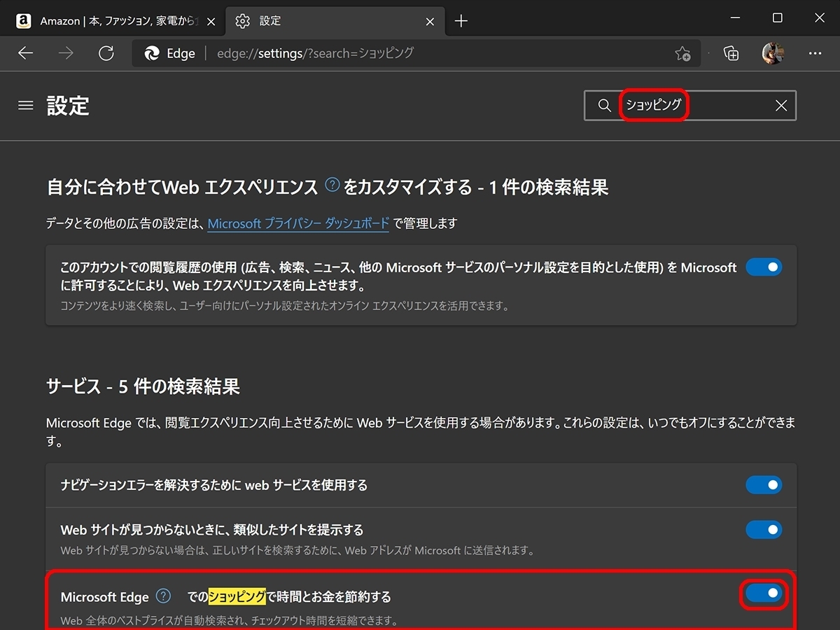
Task: Click the magnifier icon in settings search
Action: (x=605, y=106)
